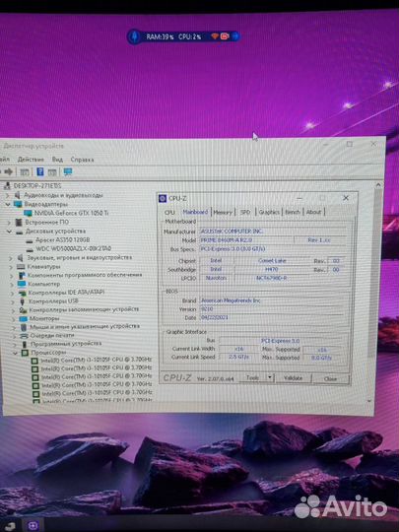Click the Контроллеры USB plug icon
The width and height of the screenshot is (399, 532).
click(x=23, y=301)
